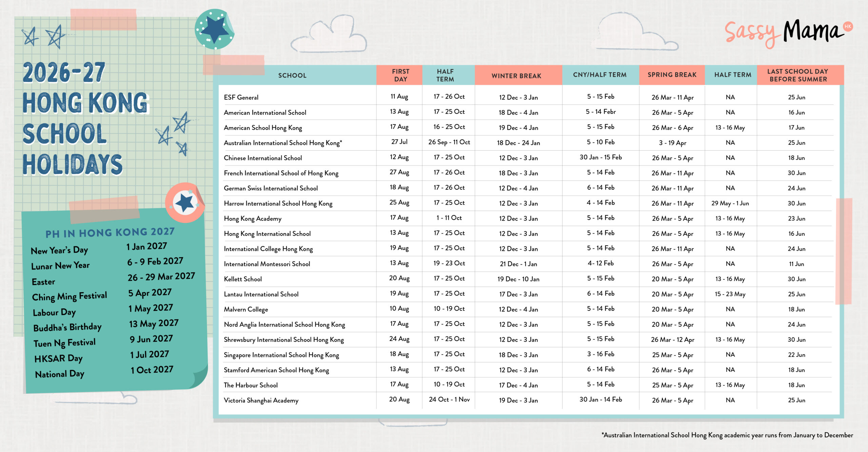The width and height of the screenshot is (868, 452).
Task: Click American School Hong Kong name
Action: (263, 128)
